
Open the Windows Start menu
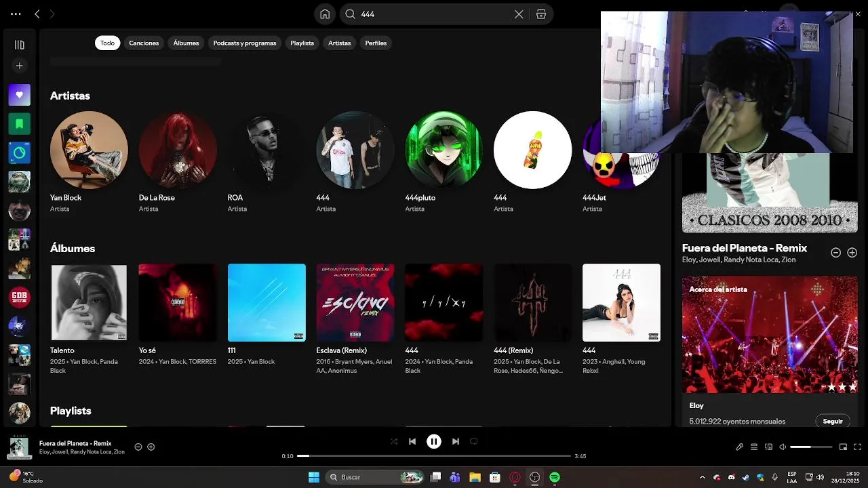point(314,477)
